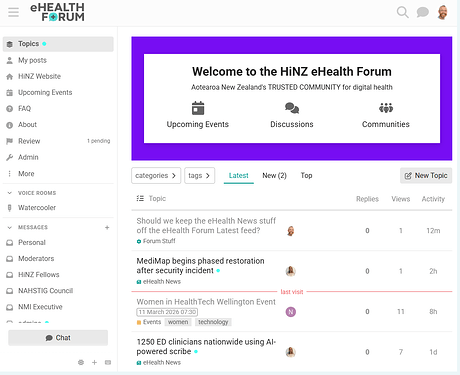Image resolution: width=460 pixels, height=375 pixels.
Task: Click the plus icon beside Messages
Action: (107, 228)
